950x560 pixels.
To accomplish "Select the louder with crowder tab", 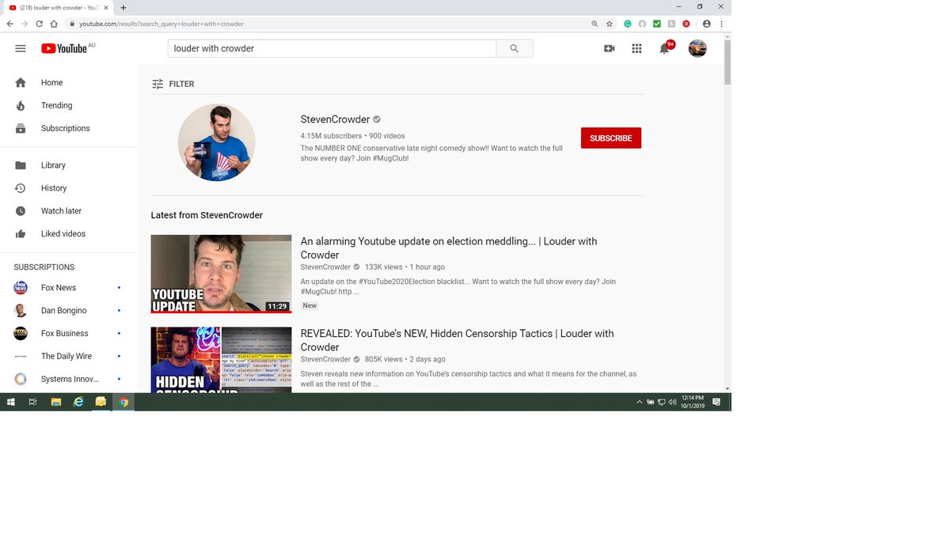I will tap(59, 7).
